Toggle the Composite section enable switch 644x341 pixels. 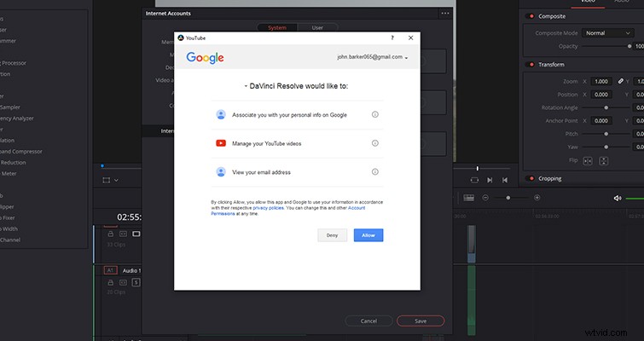pos(530,16)
